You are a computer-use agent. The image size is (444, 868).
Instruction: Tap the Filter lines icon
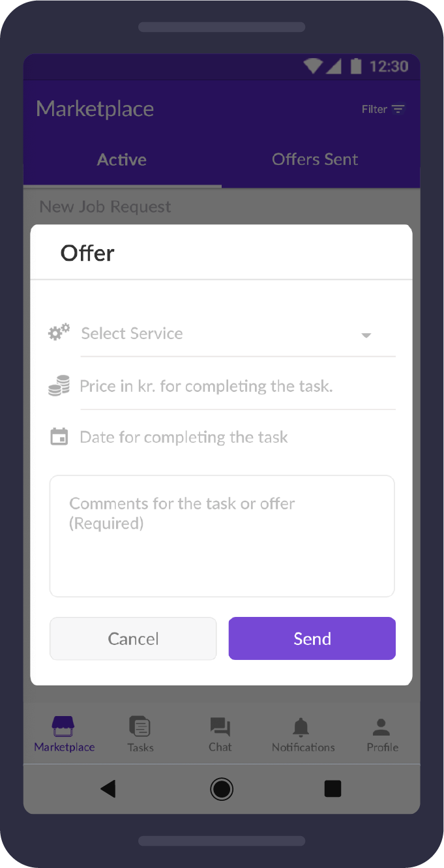[x=398, y=110]
